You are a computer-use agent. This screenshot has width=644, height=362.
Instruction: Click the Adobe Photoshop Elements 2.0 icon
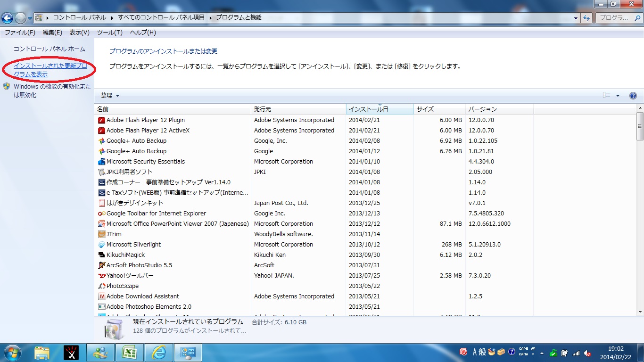[x=101, y=307]
